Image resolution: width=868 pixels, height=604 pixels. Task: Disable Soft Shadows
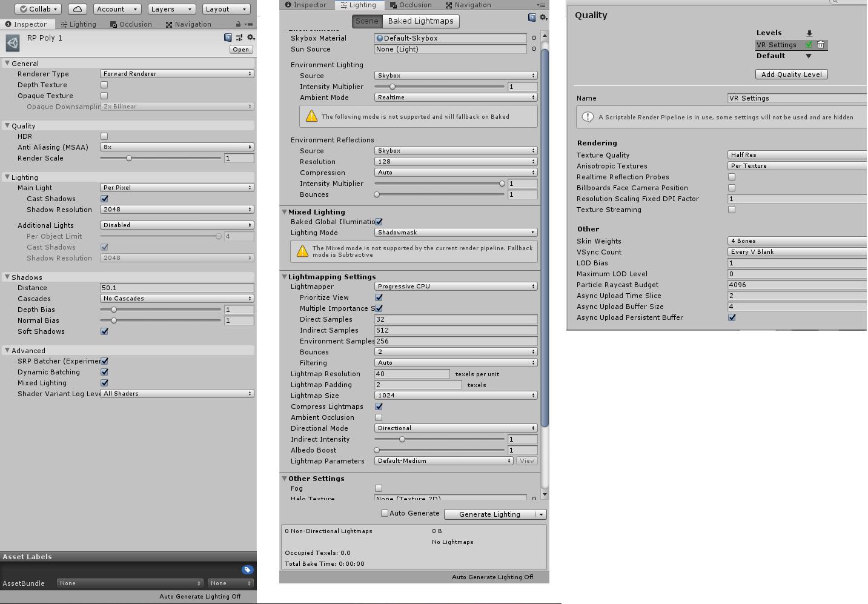tap(104, 331)
